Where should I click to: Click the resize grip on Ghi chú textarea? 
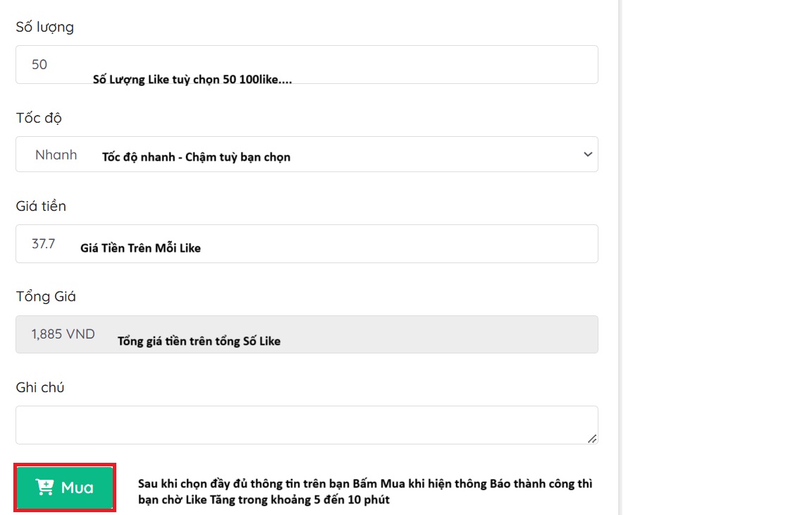click(592, 439)
